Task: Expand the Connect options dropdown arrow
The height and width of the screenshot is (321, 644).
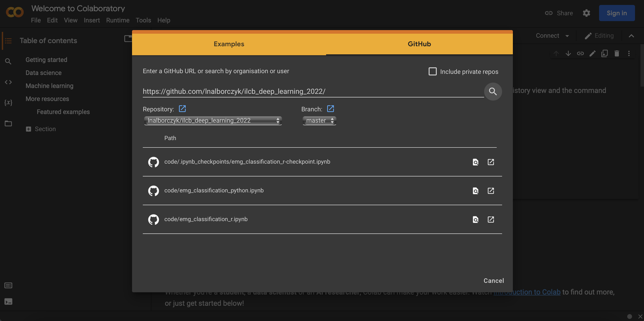Action: click(567, 36)
